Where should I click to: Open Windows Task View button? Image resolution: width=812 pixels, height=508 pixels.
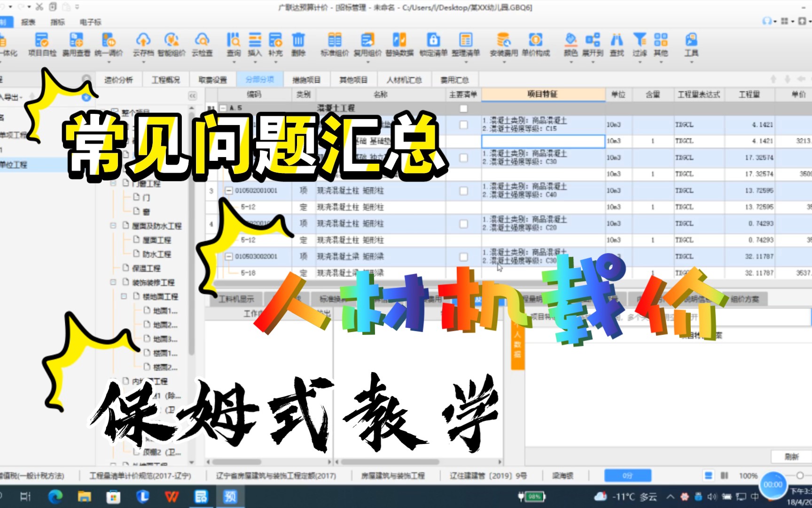pos(25,497)
